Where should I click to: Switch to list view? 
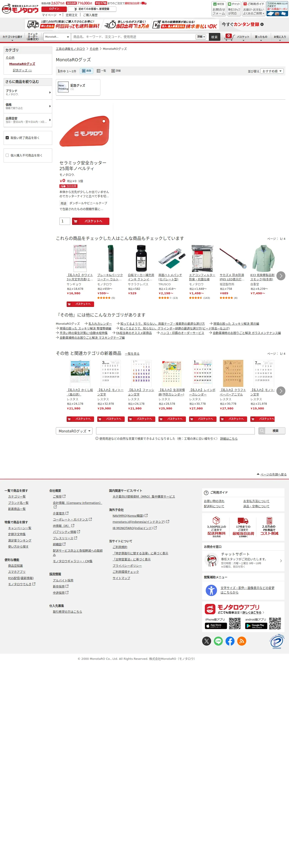click(101, 71)
